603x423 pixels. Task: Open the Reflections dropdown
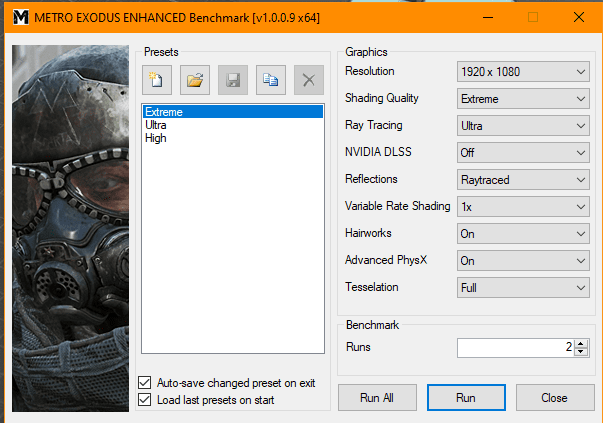[x=523, y=180]
